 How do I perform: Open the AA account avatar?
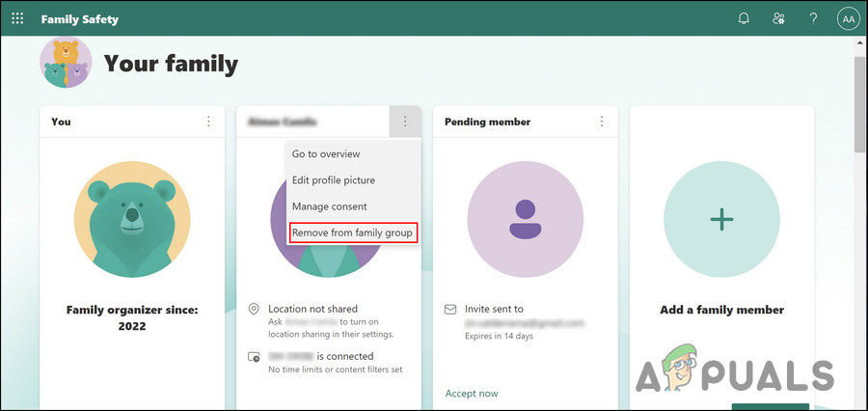pyautogui.click(x=848, y=19)
